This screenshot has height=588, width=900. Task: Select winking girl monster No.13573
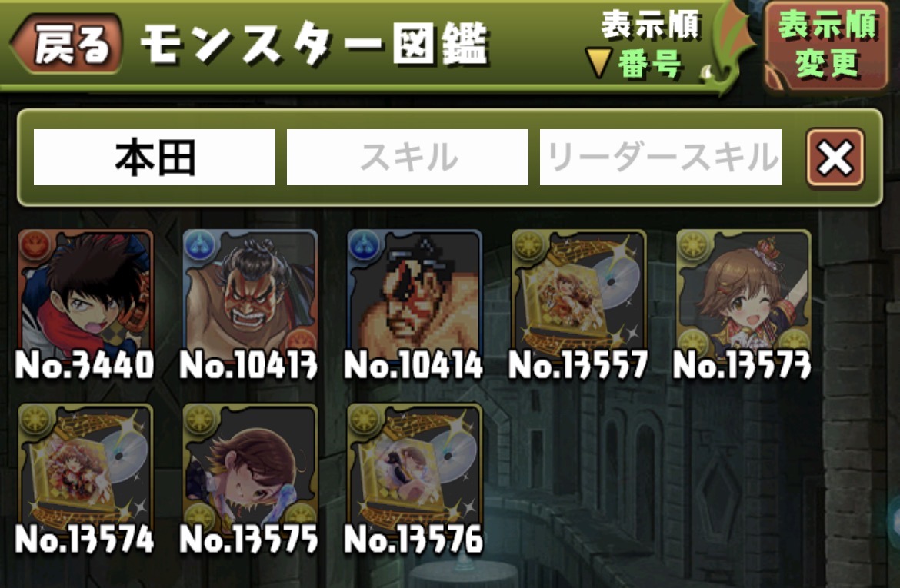(x=744, y=294)
